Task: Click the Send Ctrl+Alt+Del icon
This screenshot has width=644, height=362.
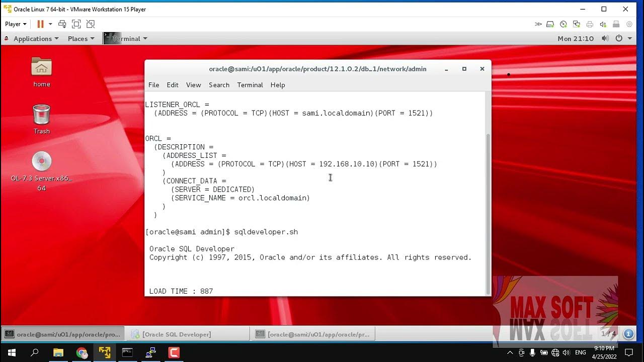Action: tap(62, 24)
